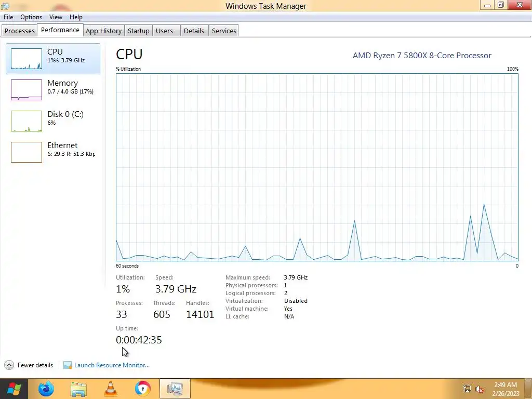532x399 pixels.
Task: Click the handles count 14101
Action: [x=200, y=314]
